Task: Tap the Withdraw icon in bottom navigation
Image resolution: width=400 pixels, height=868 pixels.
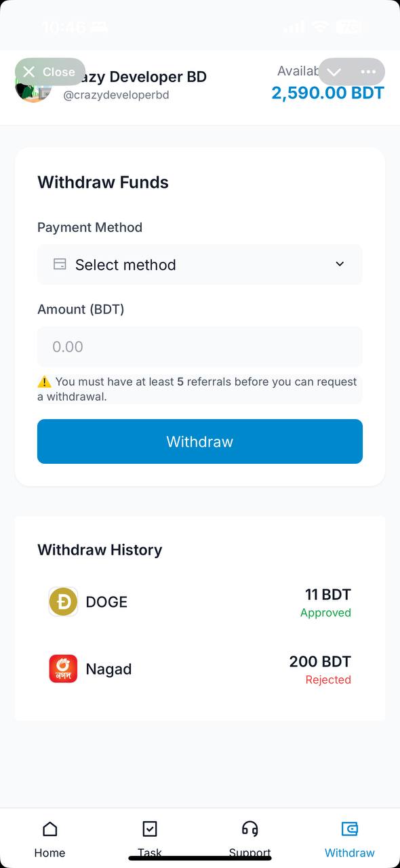Action: coord(349,829)
